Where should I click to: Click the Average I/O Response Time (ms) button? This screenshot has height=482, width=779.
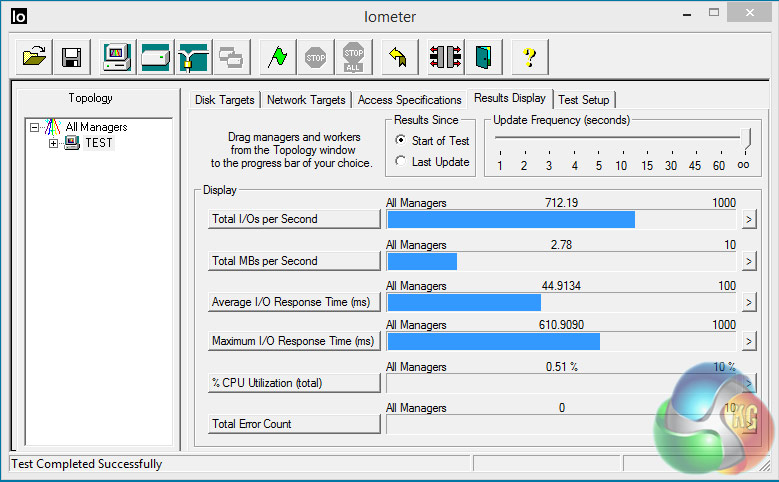click(294, 302)
